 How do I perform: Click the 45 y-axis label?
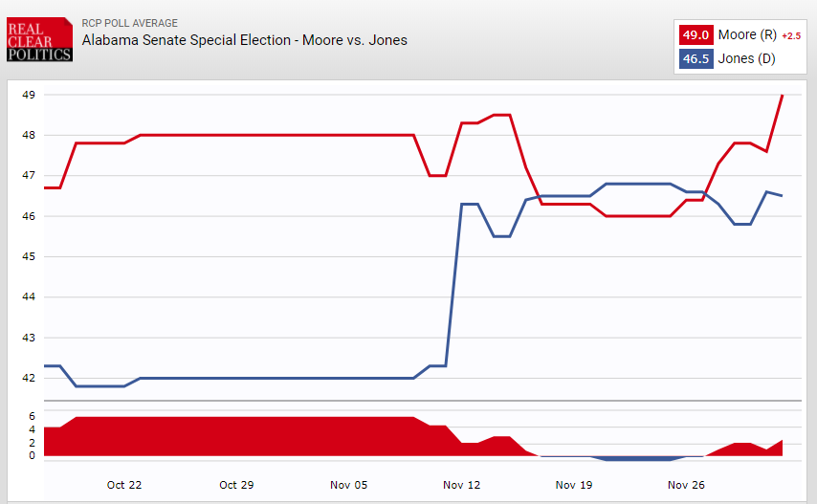point(29,257)
